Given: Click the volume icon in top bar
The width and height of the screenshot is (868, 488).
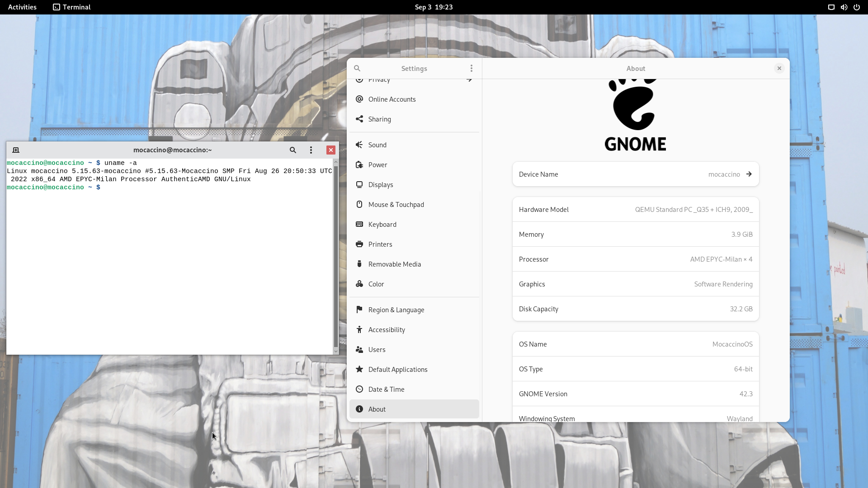Looking at the screenshot, I should 844,7.
